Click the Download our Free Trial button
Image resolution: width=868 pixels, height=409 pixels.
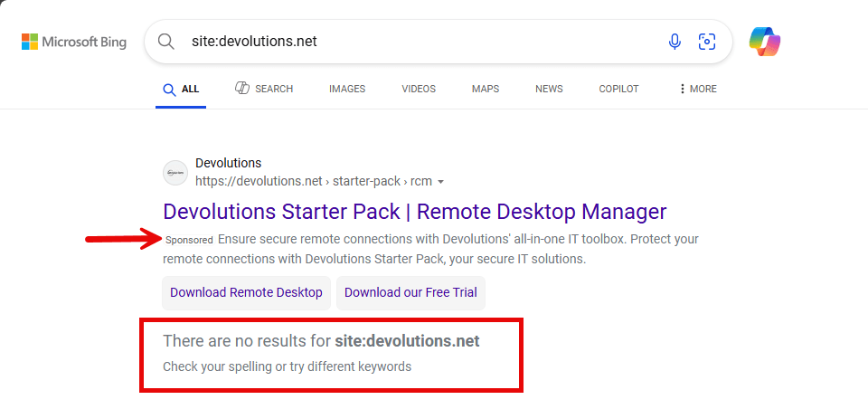410,292
